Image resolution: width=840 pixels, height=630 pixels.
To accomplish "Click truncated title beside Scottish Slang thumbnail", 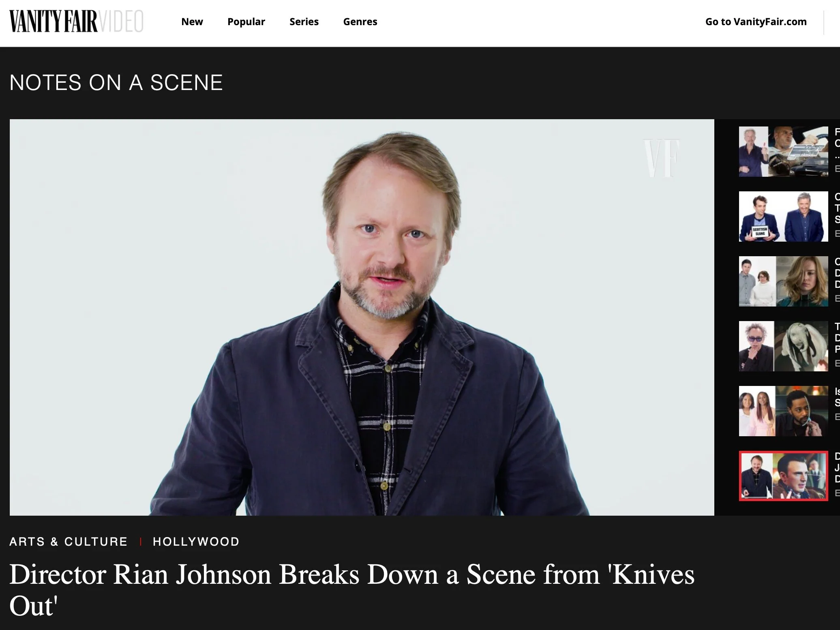I will [x=837, y=208].
